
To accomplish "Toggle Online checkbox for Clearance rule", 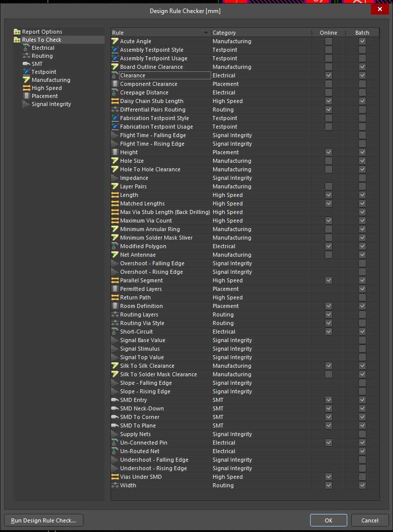I will [x=329, y=75].
